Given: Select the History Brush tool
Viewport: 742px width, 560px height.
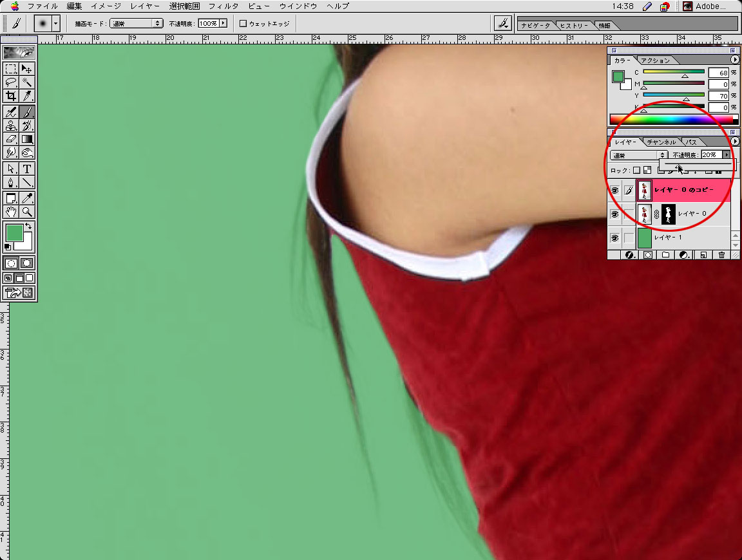Looking at the screenshot, I should (x=27, y=126).
